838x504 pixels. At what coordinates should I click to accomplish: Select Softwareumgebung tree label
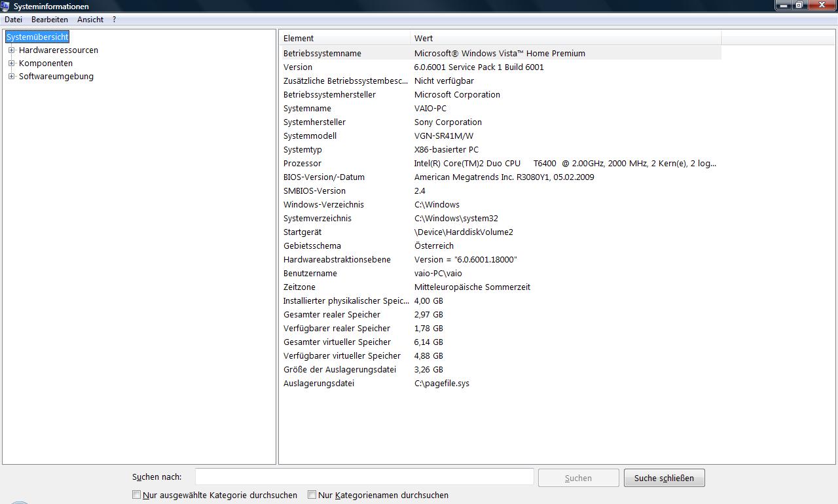[56, 77]
